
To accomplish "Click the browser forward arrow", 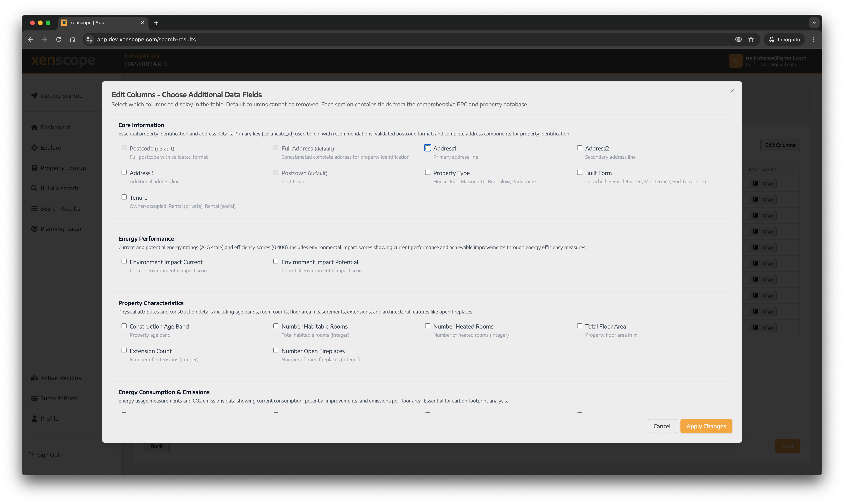I will pos(45,39).
